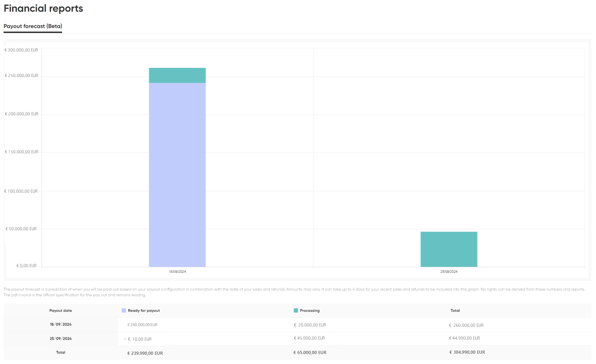
Task: Click the € 45.000,00 EUR processing amount
Action: coord(309,338)
